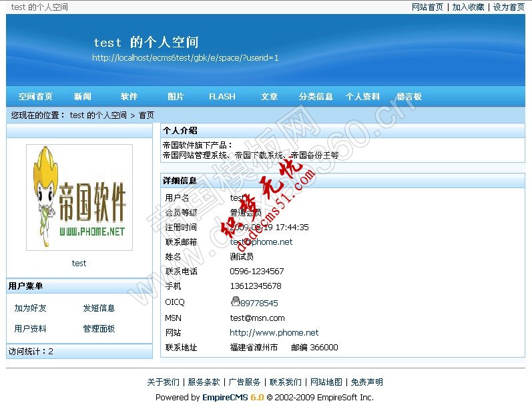Open 用户资料 in the user menu
The height and width of the screenshot is (407, 532).
30,329
